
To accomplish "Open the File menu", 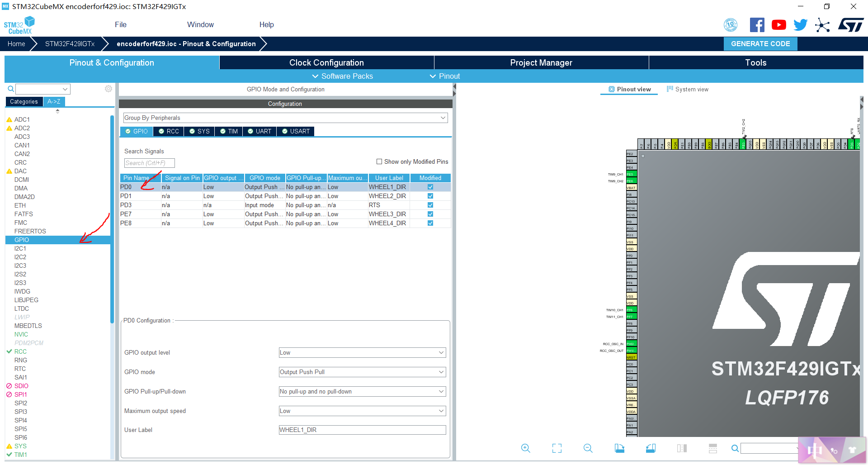I will click(x=121, y=24).
